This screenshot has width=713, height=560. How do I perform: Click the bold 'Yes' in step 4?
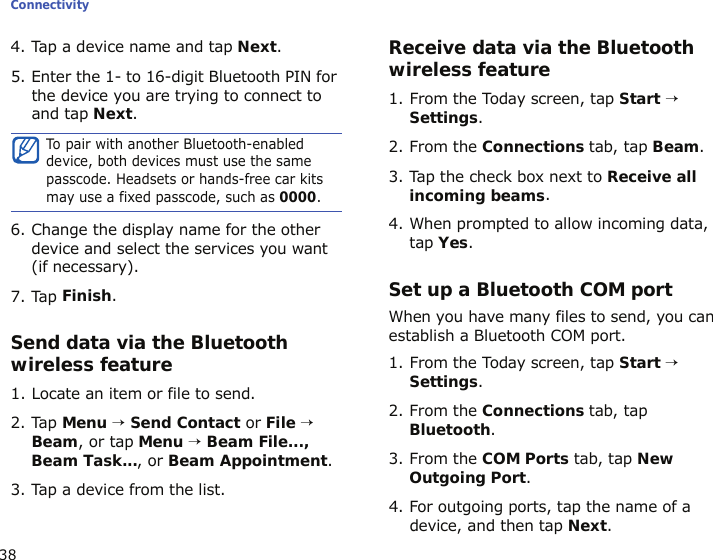pos(452,243)
